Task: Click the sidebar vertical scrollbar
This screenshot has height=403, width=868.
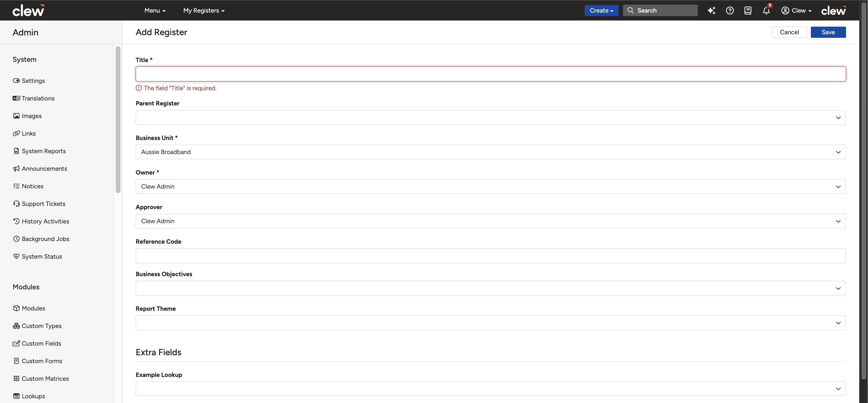Action: [x=118, y=119]
